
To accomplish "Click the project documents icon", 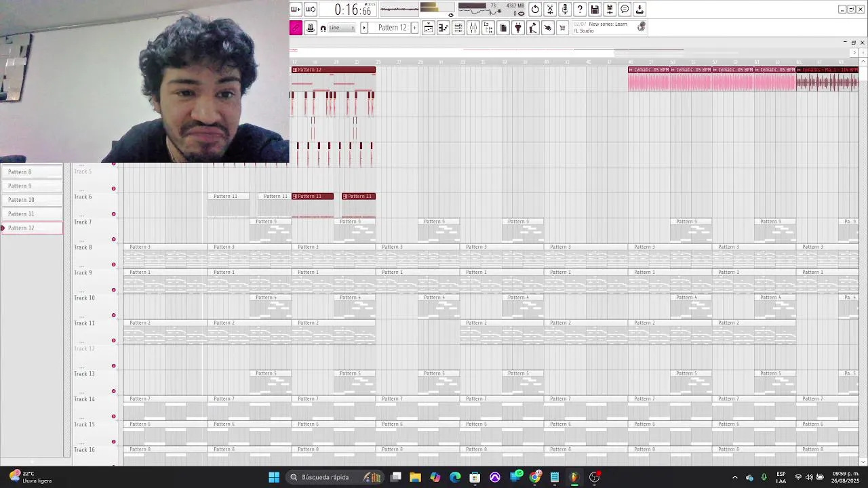I will point(502,28).
